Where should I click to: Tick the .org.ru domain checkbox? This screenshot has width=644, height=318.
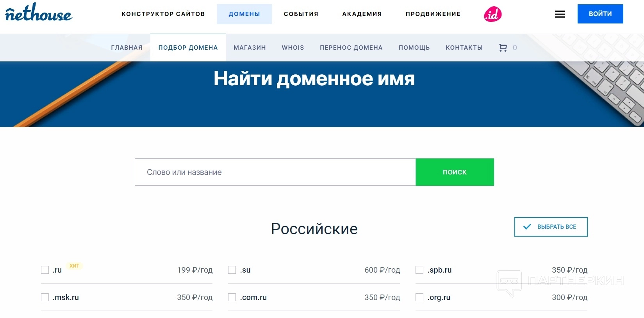(x=419, y=297)
